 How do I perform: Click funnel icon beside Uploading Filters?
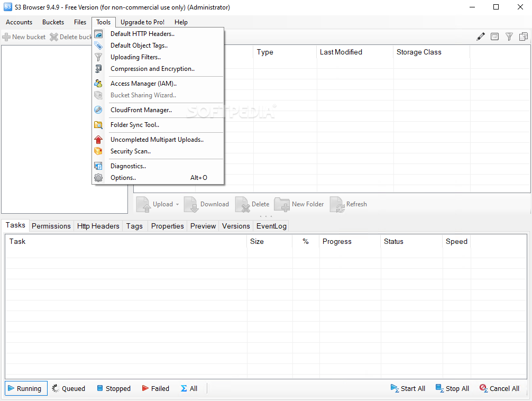98,57
